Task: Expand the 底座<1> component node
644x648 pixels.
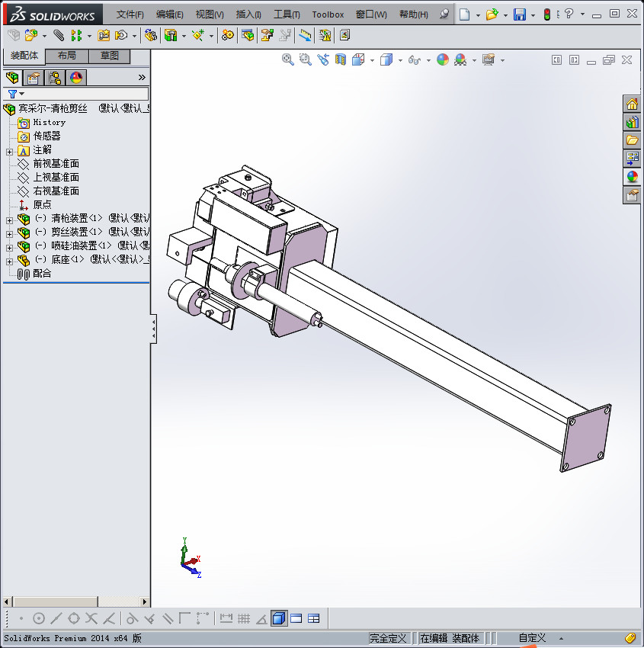Action: click(x=9, y=261)
